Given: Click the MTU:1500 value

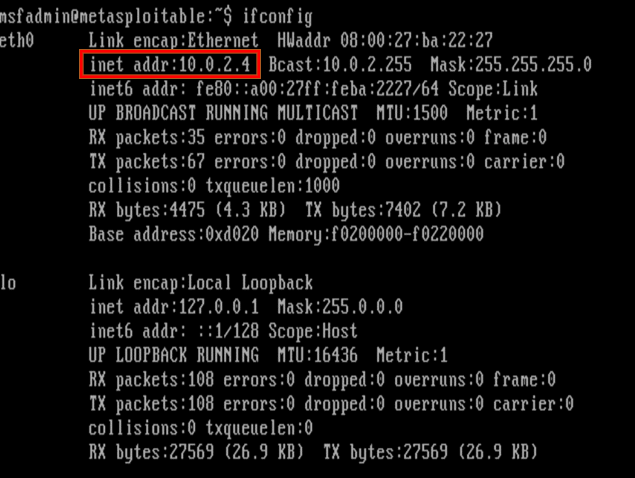Looking at the screenshot, I should click(412, 113).
